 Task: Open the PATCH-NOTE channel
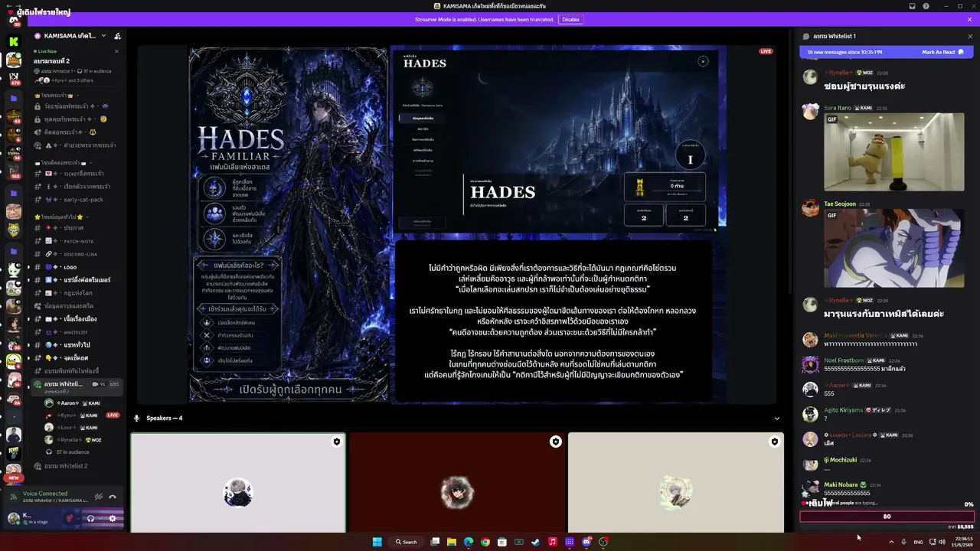click(x=77, y=241)
